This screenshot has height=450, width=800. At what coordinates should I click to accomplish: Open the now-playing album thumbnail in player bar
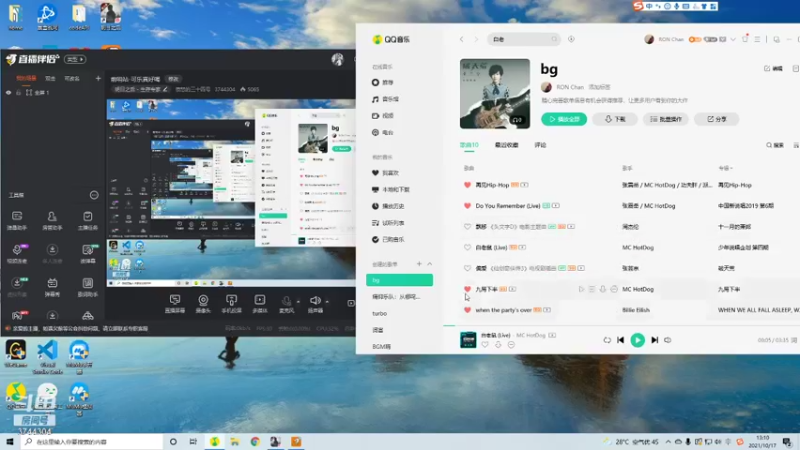pos(468,340)
